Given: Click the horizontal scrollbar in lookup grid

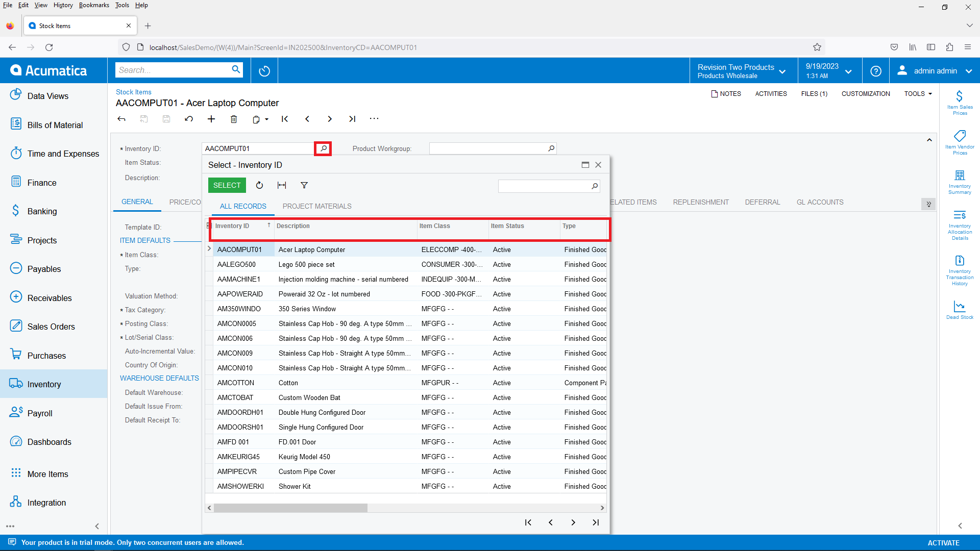Looking at the screenshot, I should pos(291,508).
